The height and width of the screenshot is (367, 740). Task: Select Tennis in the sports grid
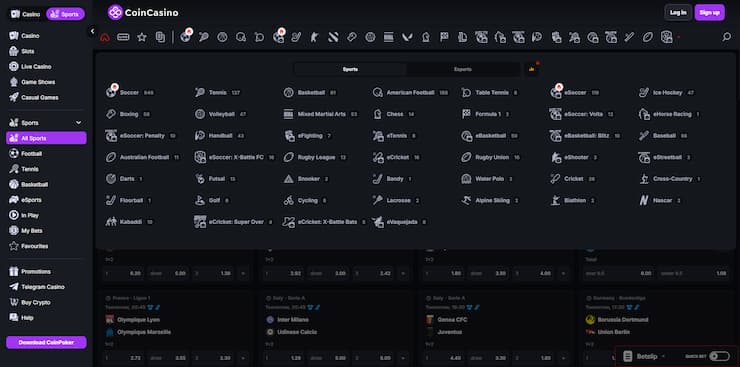pyautogui.click(x=218, y=92)
